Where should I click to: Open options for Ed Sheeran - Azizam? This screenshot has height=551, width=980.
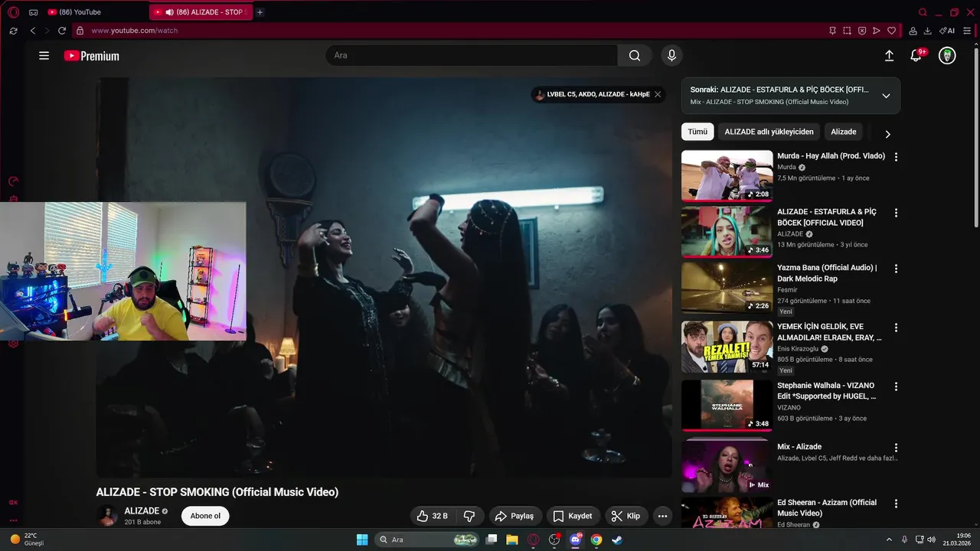coord(896,504)
